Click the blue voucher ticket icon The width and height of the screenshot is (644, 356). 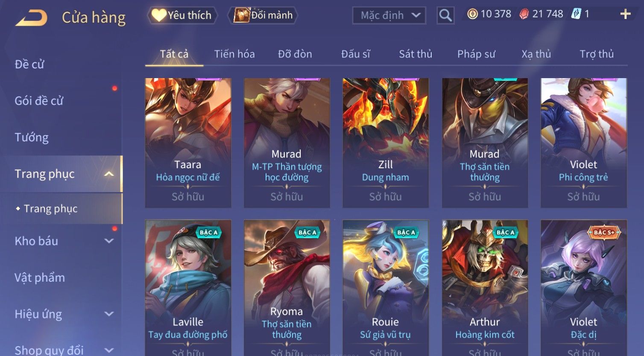[576, 14]
